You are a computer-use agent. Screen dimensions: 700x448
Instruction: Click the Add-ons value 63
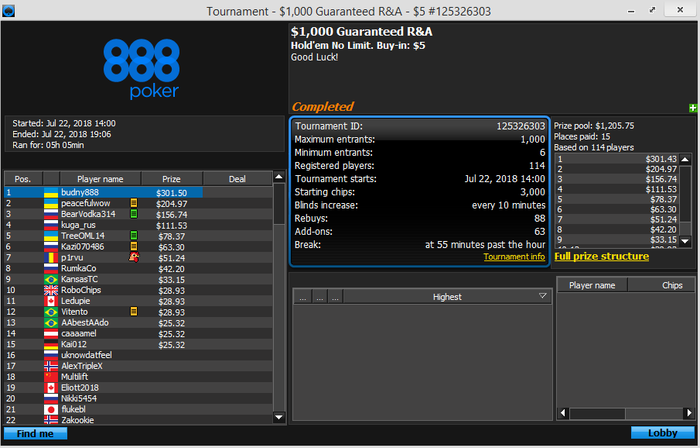[540, 232]
